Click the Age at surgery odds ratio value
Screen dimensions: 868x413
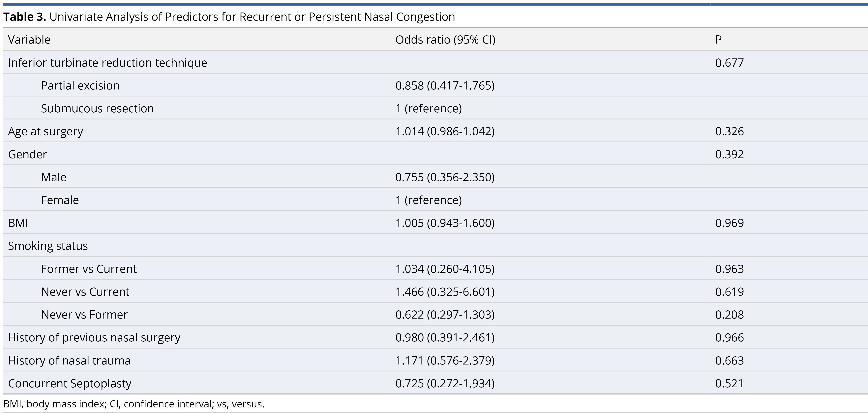tap(445, 131)
